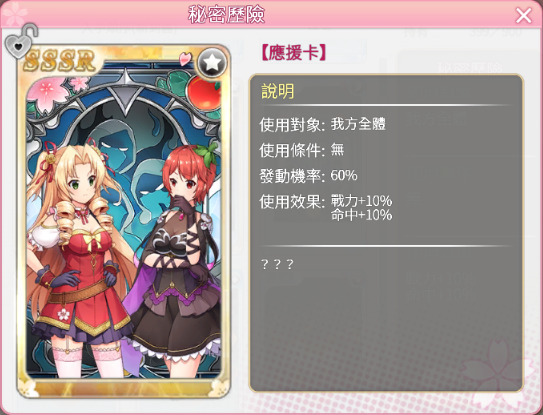
Task: Click the 發動機率 60% row
Action: point(308,176)
